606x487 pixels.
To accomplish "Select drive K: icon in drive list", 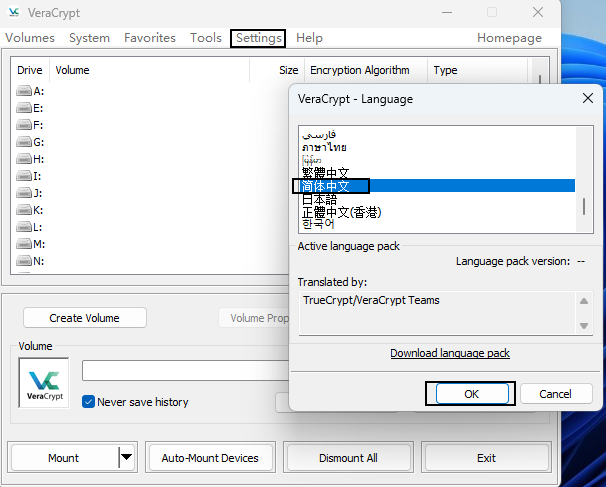I will pyautogui.click(x=24, y=210).
